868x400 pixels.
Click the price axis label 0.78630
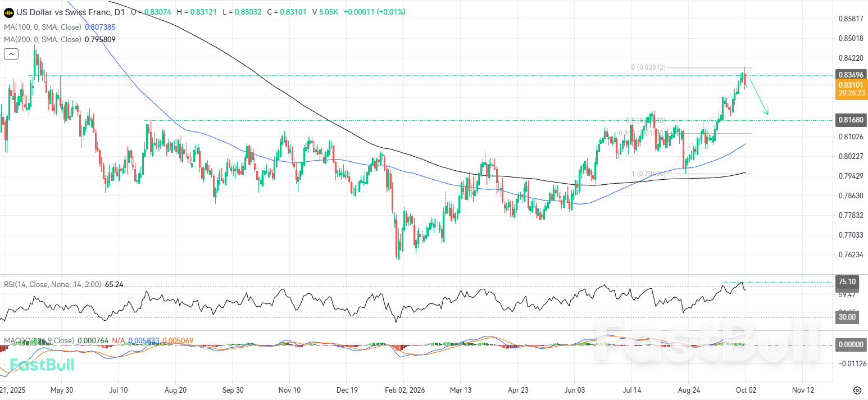point(851,196)
